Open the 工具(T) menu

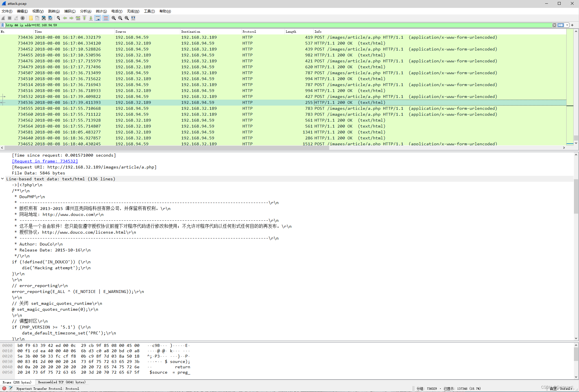click(149, 11)
